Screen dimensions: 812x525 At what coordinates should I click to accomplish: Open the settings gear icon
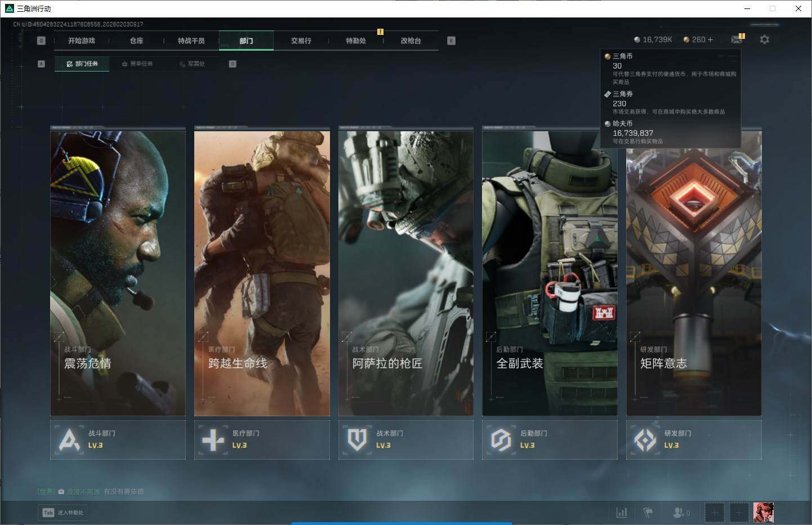[x=764, y=39]
